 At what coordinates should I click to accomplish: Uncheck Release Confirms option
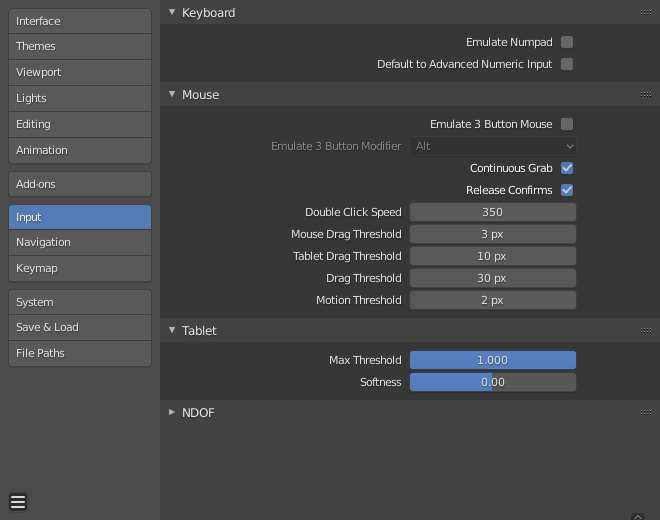click(x=567, y=190)
